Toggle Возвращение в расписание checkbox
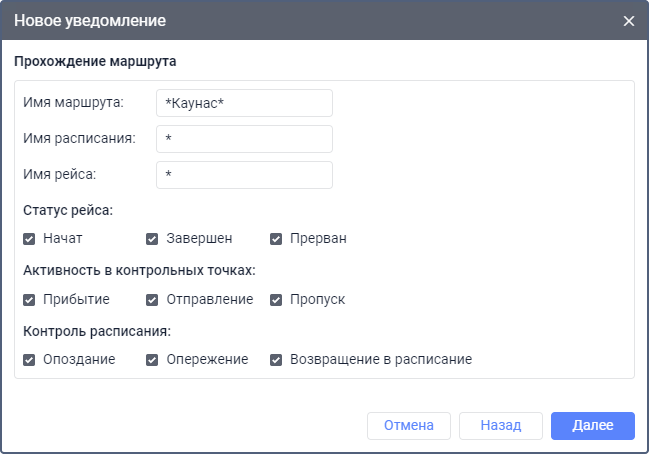Screen dimensions: 649x454 (276, 359)
